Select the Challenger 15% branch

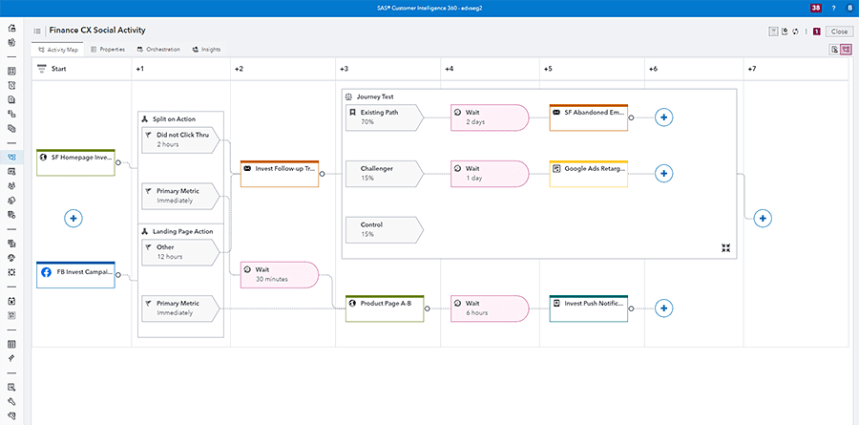click(x=385, y=173)
